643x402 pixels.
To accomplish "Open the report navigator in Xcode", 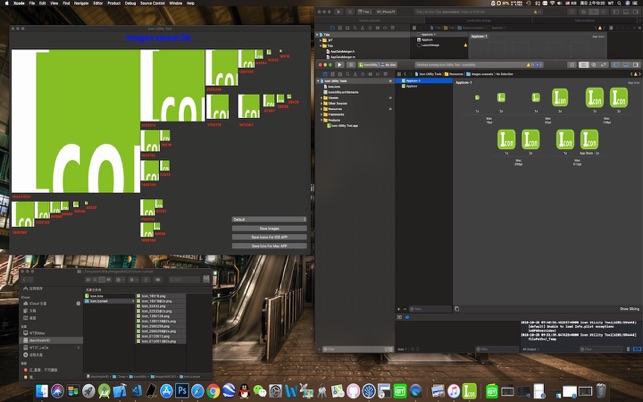I will pos(385,74).
